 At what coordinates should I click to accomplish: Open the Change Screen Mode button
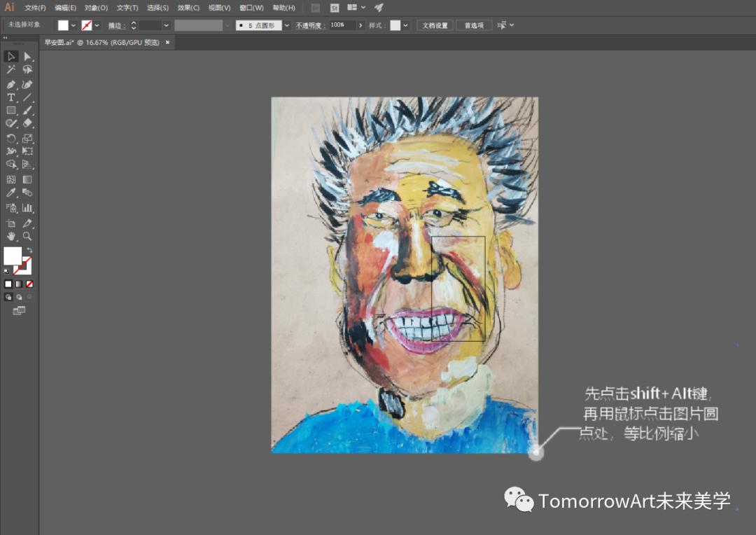19,311
